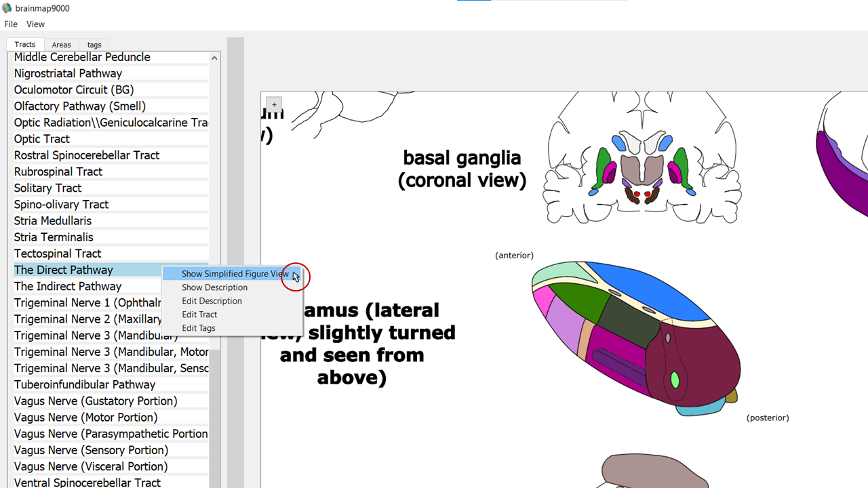
Task: Click the scroll up arrow in tract list
Action: [214, 58]
